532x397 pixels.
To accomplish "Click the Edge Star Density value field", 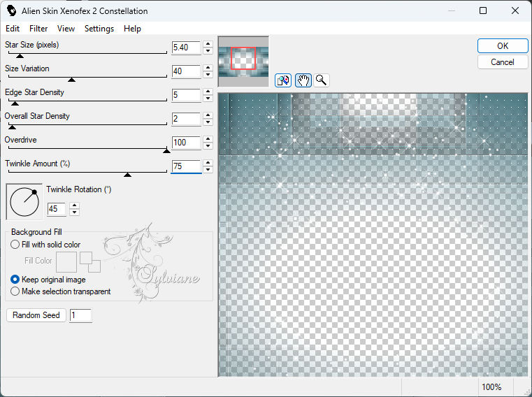I will point(186,95).
